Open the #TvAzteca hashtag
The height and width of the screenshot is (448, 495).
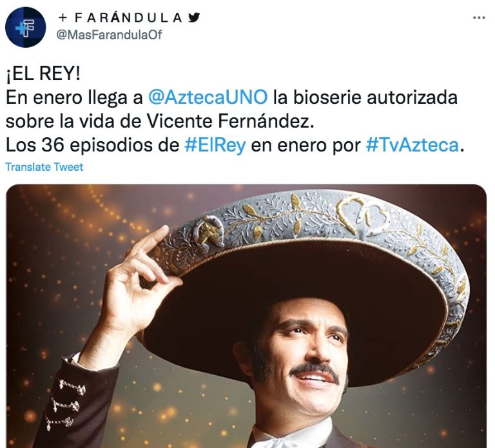[x=412, y=145]
